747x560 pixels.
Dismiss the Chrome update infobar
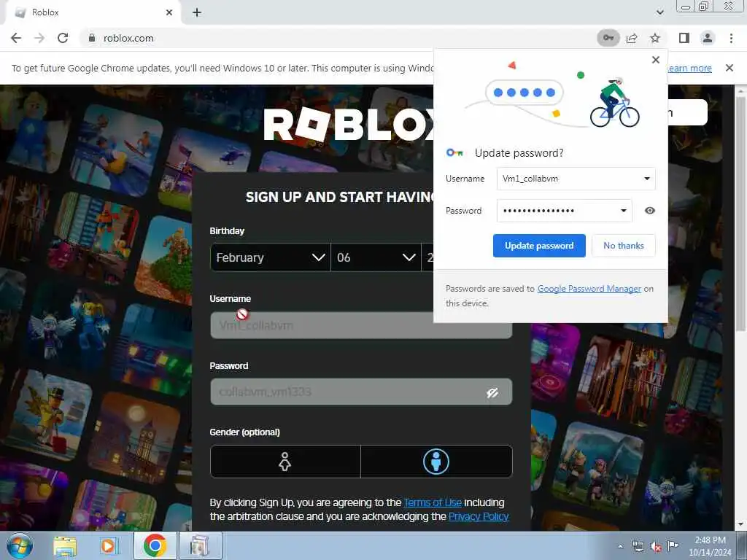point(729,68)
